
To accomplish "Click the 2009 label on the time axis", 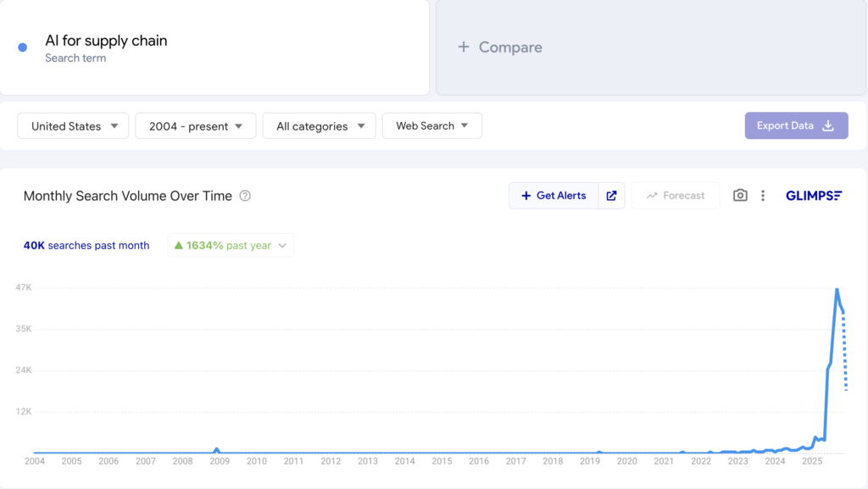I will coord(219,461).
